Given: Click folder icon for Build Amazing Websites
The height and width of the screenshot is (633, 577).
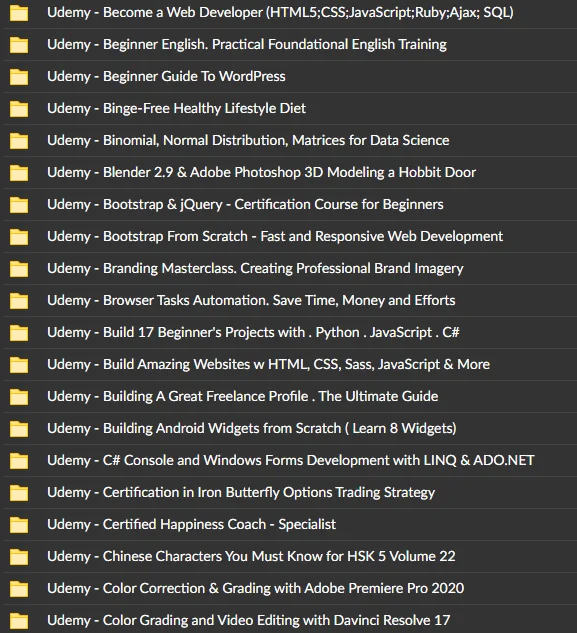Looking at the screenshot, I should point(19,365).
